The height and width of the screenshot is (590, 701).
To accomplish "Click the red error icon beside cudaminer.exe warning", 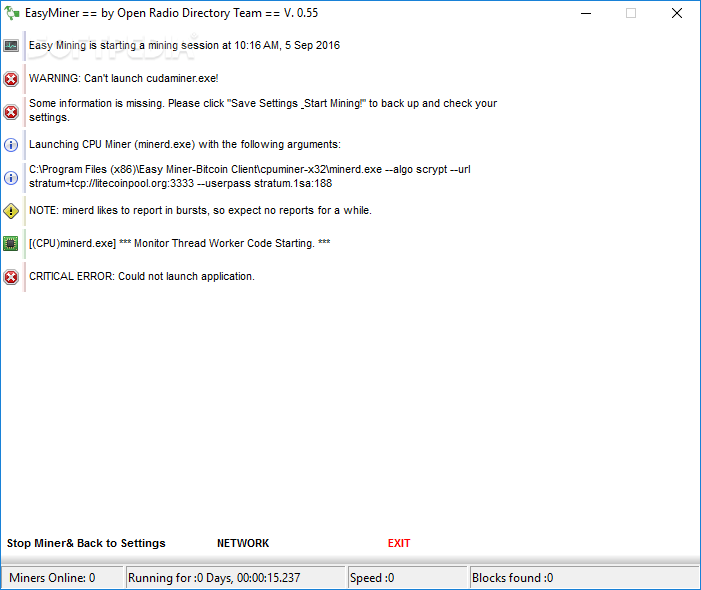I will [11, 79].
